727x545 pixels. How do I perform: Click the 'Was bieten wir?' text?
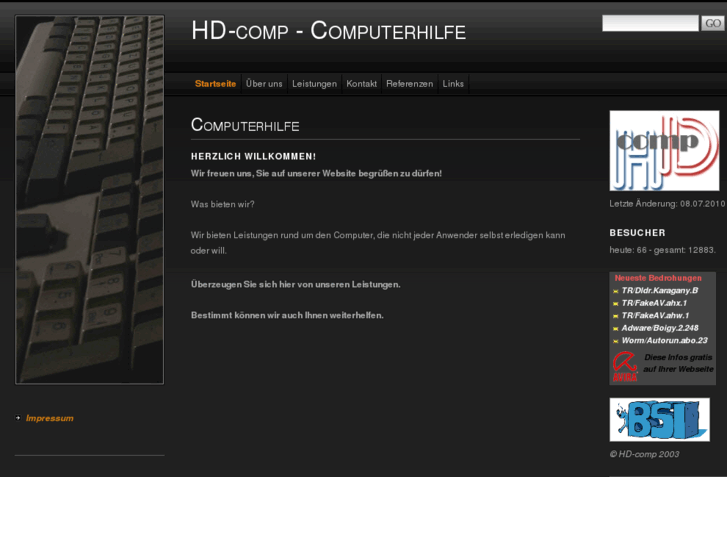(x=223, y=204)
